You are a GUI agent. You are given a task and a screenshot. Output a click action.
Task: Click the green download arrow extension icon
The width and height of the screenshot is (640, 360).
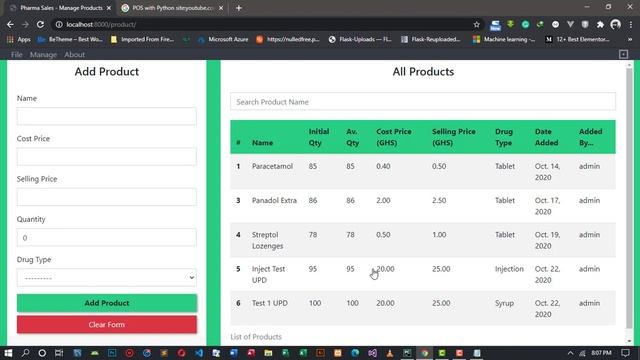click(510, 24)
